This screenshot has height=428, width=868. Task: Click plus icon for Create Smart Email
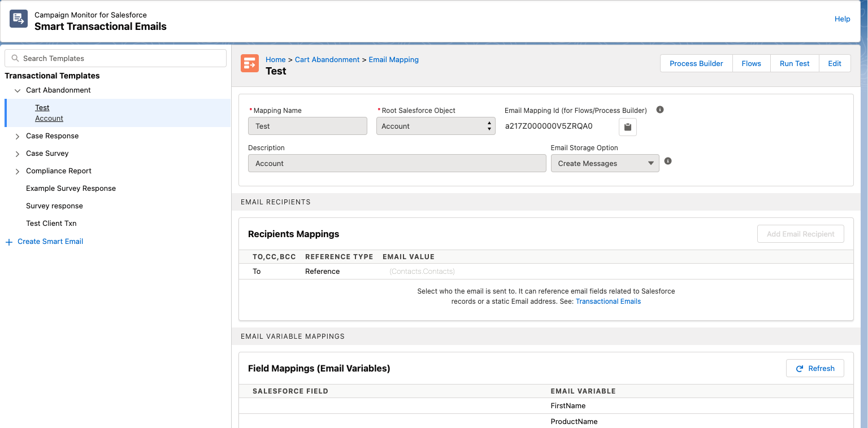click(8, 242)
